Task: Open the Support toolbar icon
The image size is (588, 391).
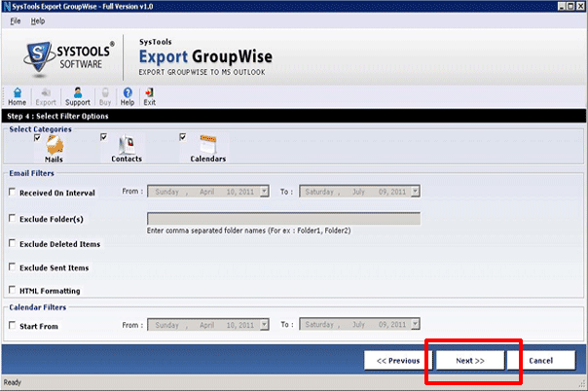Action: pyautogui.click(x=77, y=93)
